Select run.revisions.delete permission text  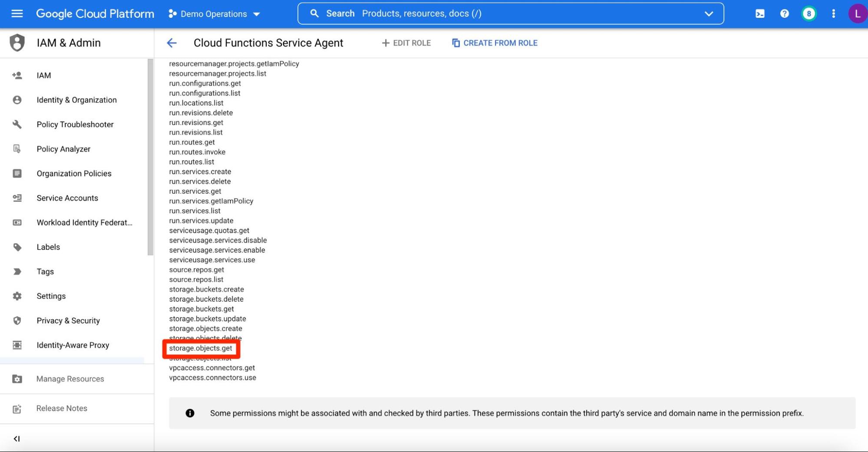tap(201, 113)
